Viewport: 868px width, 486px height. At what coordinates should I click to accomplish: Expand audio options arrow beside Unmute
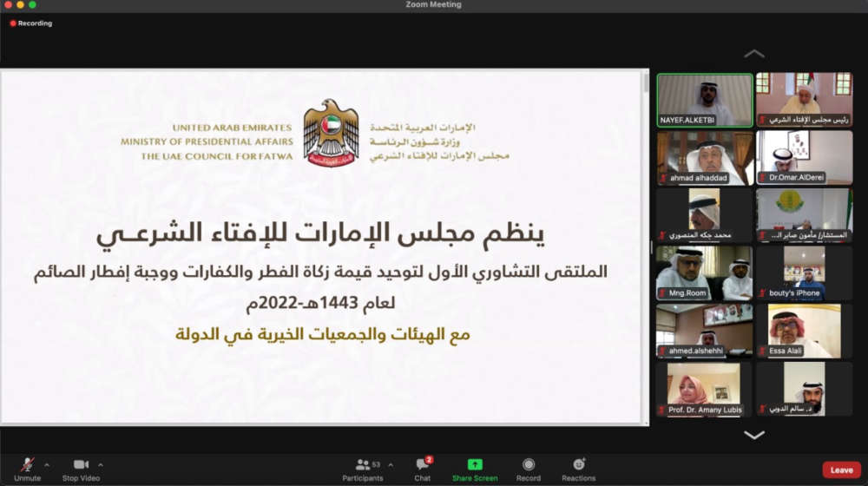(x=47, y=465)
